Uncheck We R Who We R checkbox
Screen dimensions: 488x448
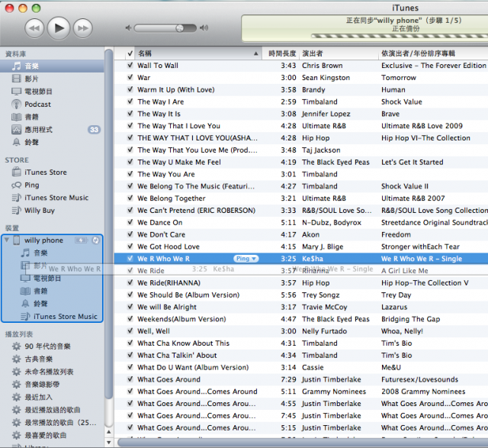coord(130,259)
